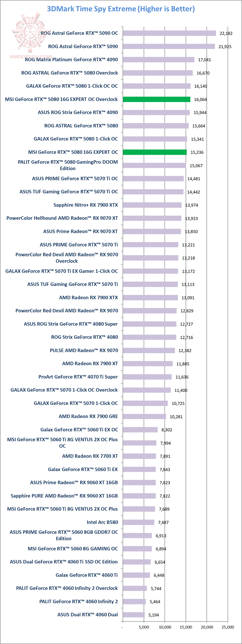This screenshot has width=242, height=644.
Task: Click the ROG Matrix Platinum RTX 4090 bar
Action: (158, 60)
